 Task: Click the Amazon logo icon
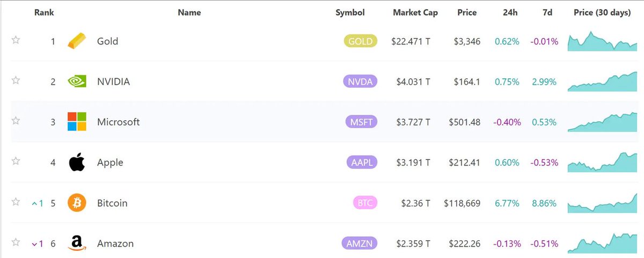(x=77, y=244)
